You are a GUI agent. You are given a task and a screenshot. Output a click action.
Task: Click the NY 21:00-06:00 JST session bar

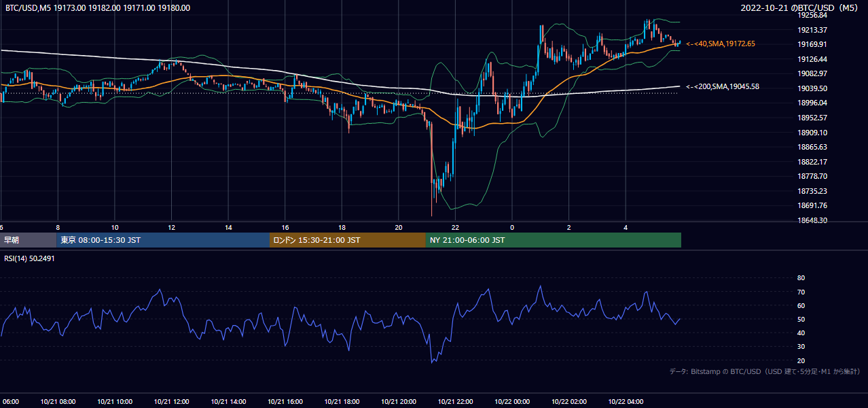[554, 240]
